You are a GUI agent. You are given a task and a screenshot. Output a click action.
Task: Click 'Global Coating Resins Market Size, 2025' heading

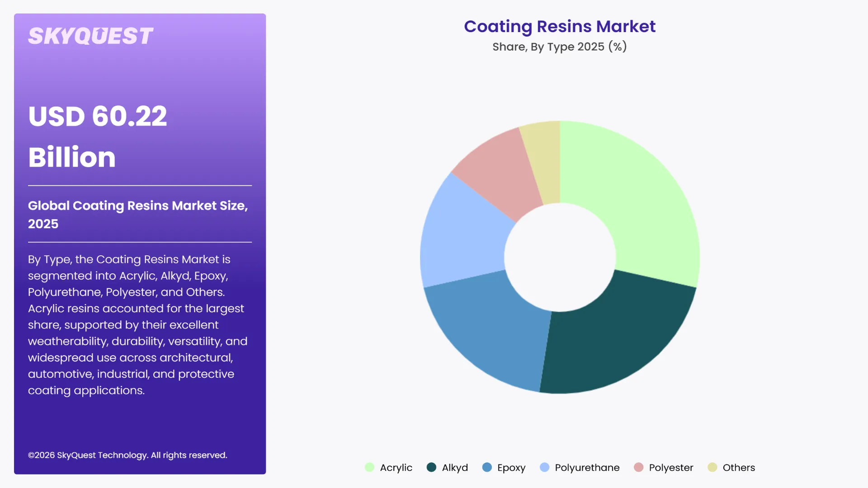click(x=138, y=215)
